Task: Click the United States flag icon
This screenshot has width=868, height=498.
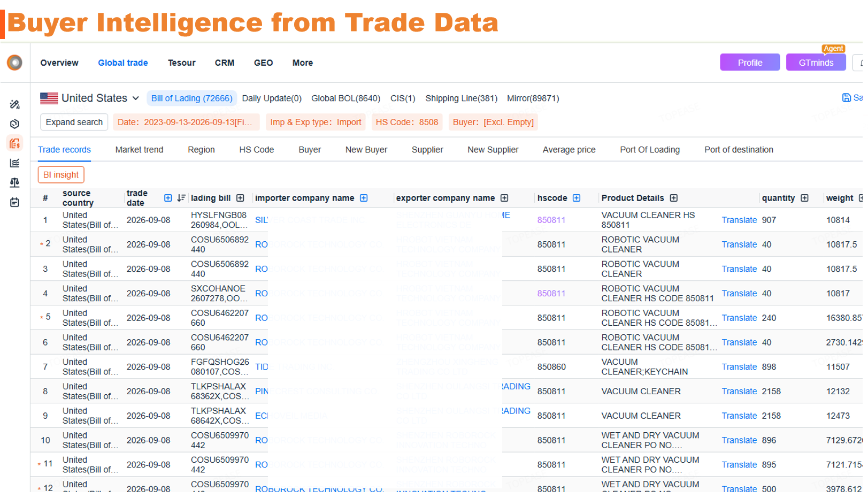Action: (x=49, y=98)
